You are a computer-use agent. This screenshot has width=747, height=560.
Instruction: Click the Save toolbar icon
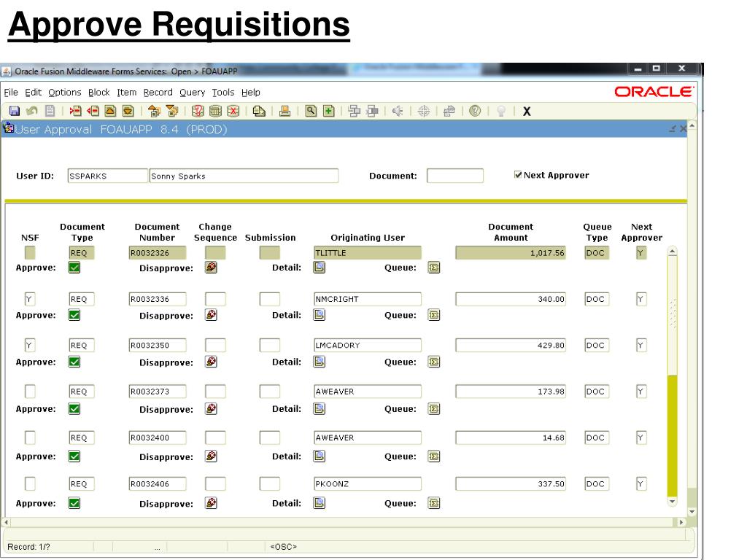click(15, 112)
